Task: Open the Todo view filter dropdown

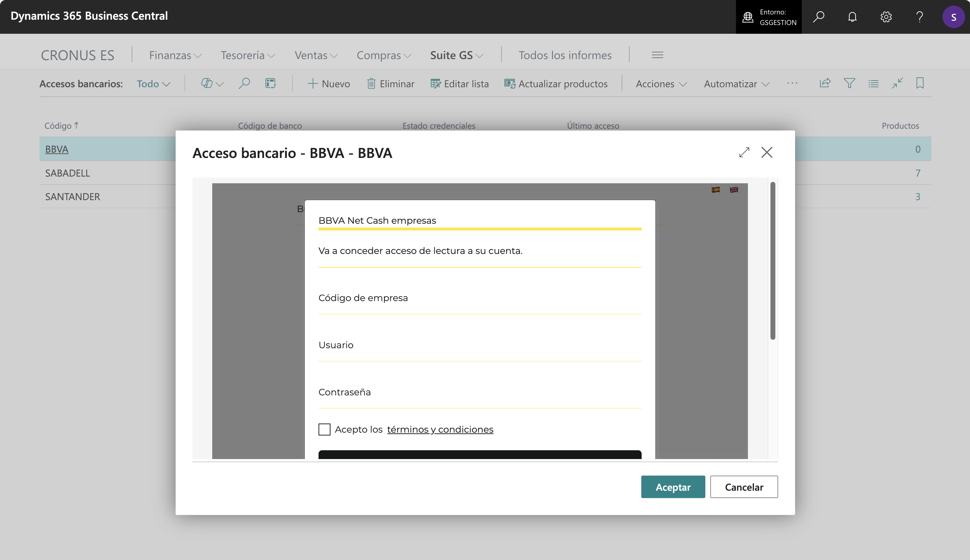Action: pyautogui.click(x=153, y=83)
